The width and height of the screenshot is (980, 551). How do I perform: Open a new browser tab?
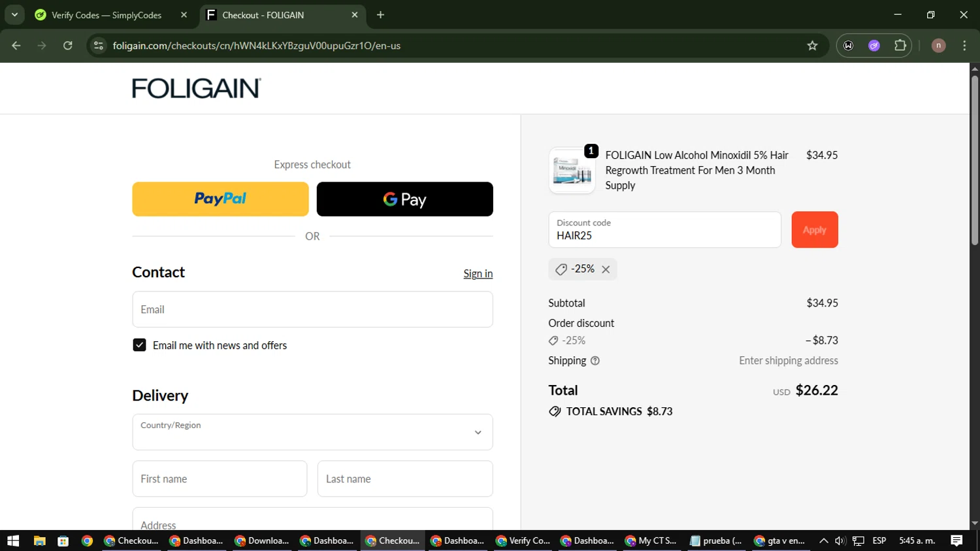pyautogui.click(x=380, y=15)
